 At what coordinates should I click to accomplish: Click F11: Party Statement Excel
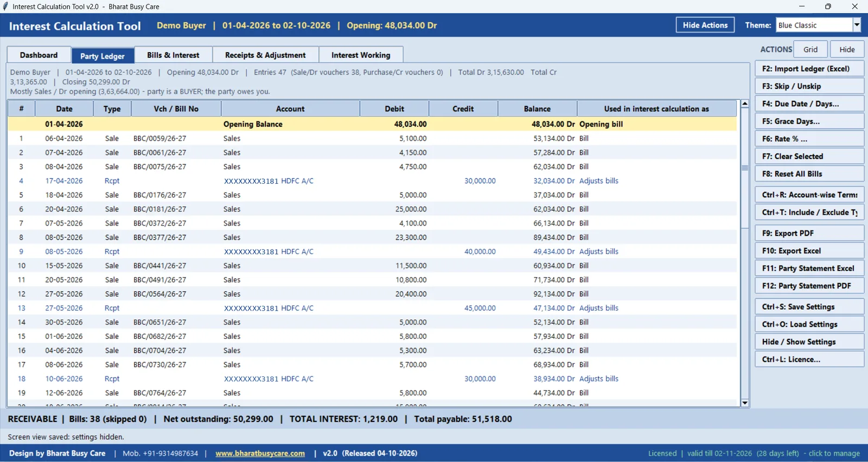coord(809,268)
